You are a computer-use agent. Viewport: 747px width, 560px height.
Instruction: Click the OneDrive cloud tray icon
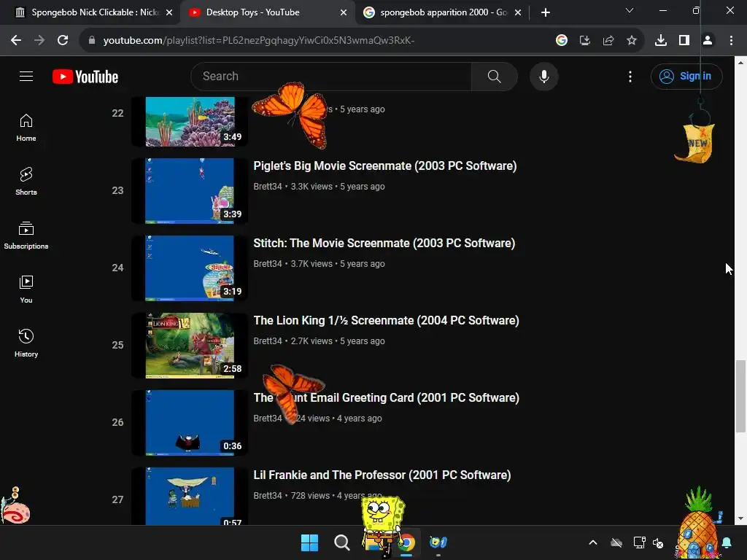click(x=616, y=542)
